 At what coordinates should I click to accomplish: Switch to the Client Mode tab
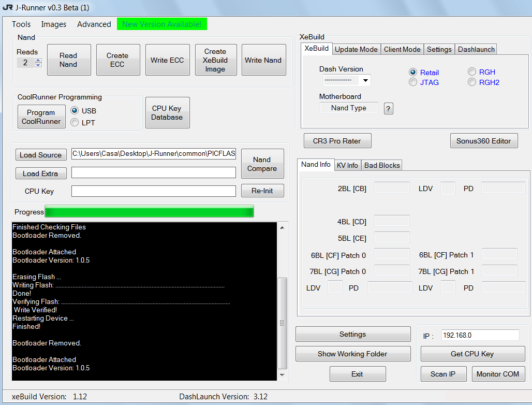coord(402,49)
